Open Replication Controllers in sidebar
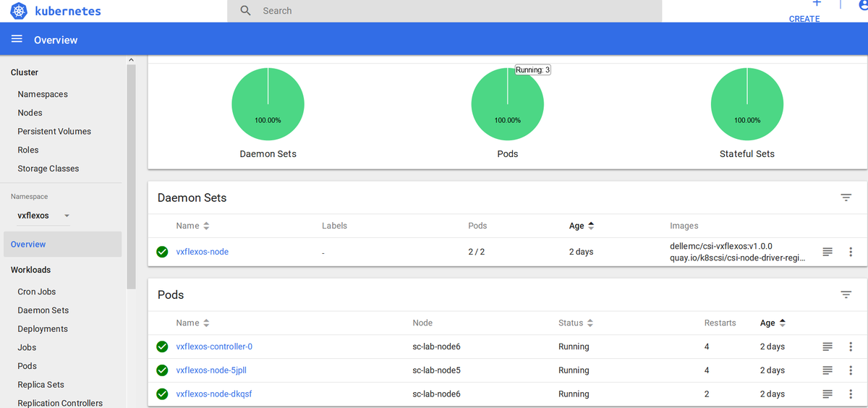868x408 pixels. coord(60,403)
